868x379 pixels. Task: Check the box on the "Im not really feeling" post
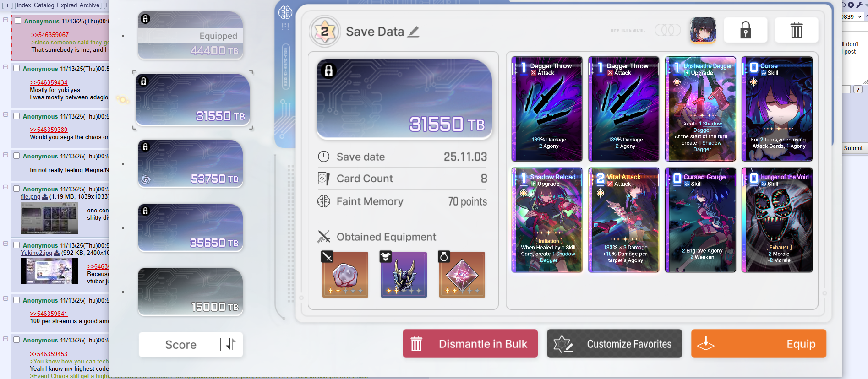[x=16, y=156]
